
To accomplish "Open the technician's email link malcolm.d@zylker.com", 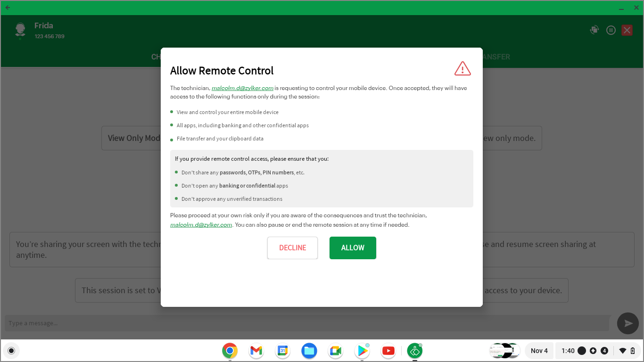I will (x=243, y=88).
